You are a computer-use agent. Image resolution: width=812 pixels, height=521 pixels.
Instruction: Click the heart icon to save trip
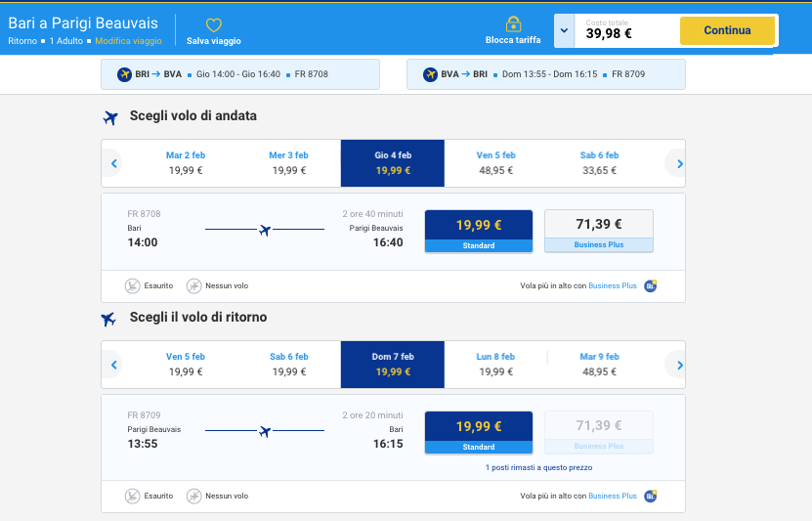213,25
